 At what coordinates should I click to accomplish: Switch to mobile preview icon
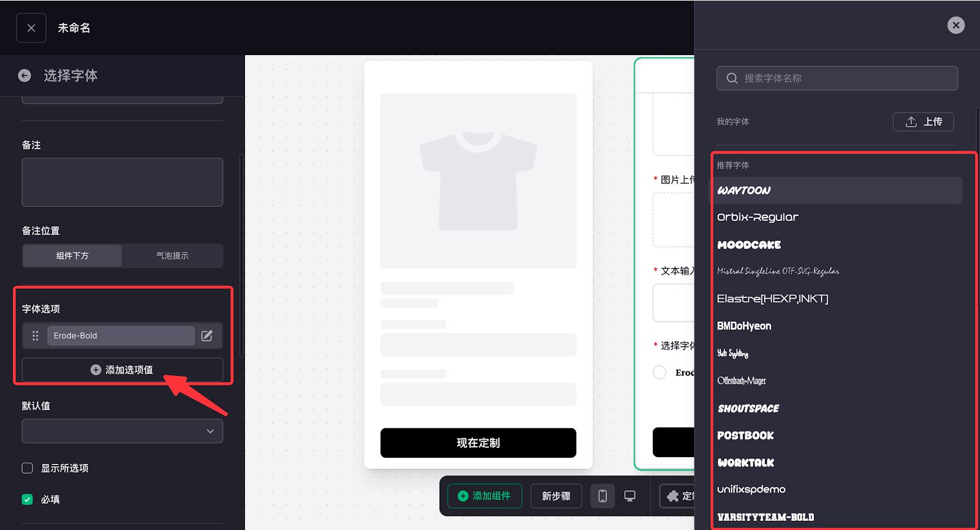tap(602, 496)
